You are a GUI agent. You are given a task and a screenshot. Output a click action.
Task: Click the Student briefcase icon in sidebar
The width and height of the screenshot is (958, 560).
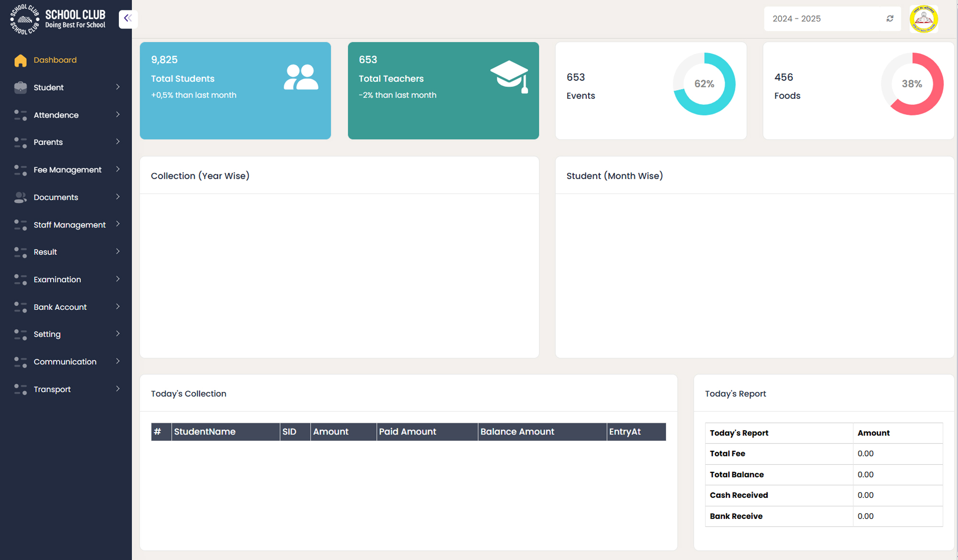(20, 88)
